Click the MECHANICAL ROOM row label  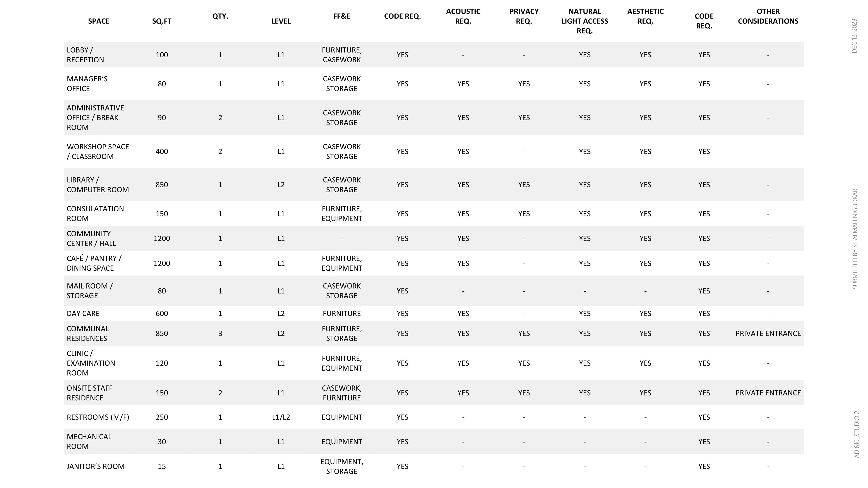click(x=89, y=441)
